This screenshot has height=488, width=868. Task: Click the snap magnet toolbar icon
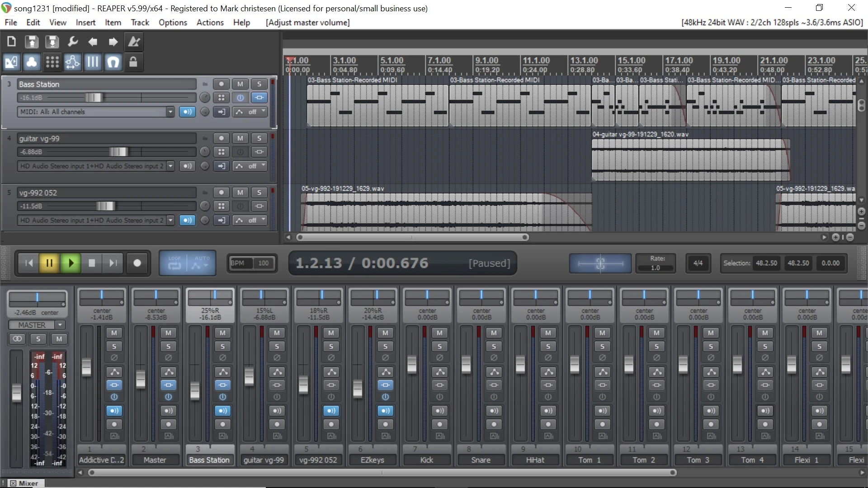tap(113, 62)
